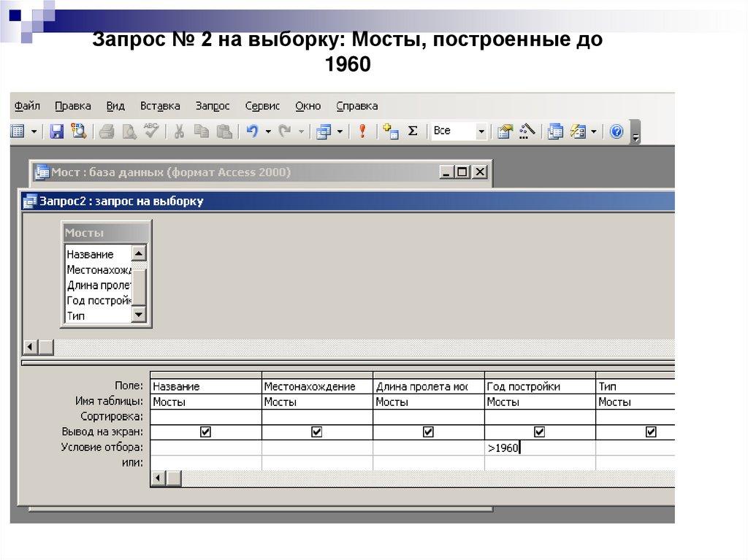The image size is (748, 560).
Task: Toggle the Totals sigma button
Action: pyautogui.click(x=413, y=131)
